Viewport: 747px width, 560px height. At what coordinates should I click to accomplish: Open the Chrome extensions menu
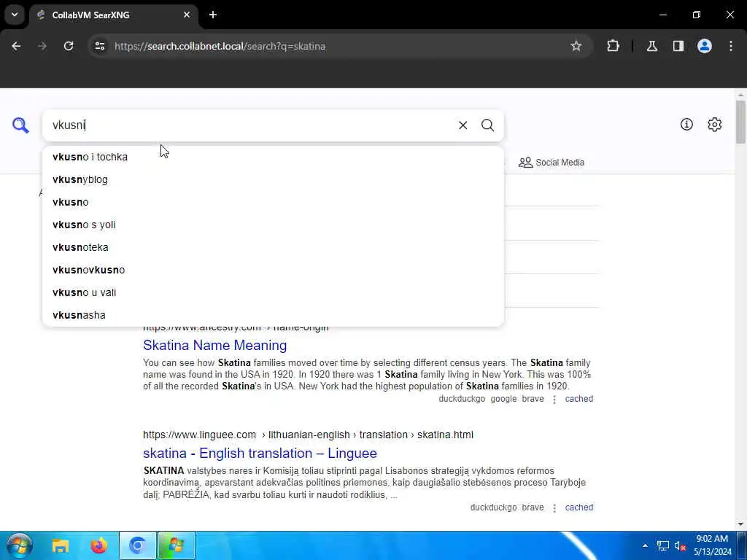[613, 46]
